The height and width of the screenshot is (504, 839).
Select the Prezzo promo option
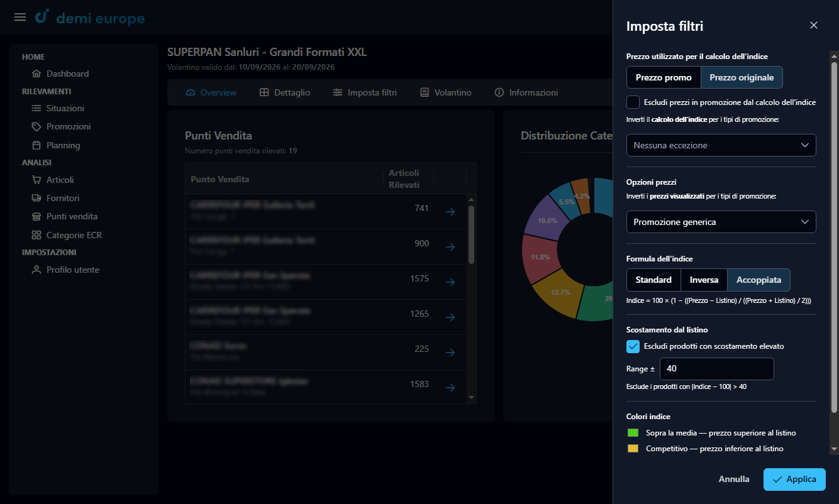(x=664, y=77)
